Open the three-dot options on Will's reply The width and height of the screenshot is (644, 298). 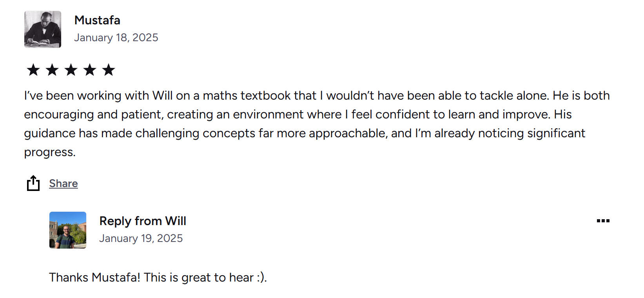coord(603,221)
